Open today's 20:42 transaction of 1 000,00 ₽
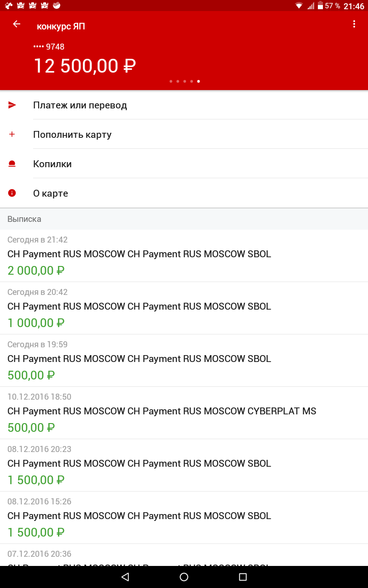 [x=184, y=308]
